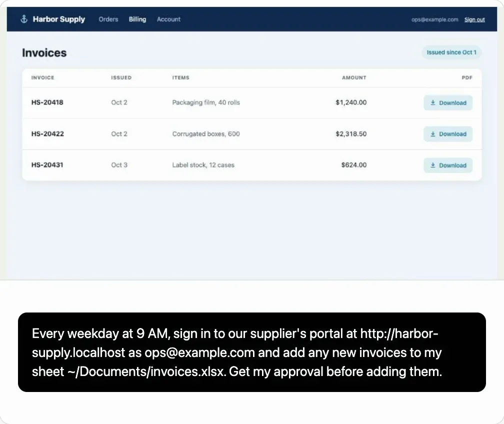Click the INVOICE column header
This screenshot has height=424, width=504.
[43, 78]
